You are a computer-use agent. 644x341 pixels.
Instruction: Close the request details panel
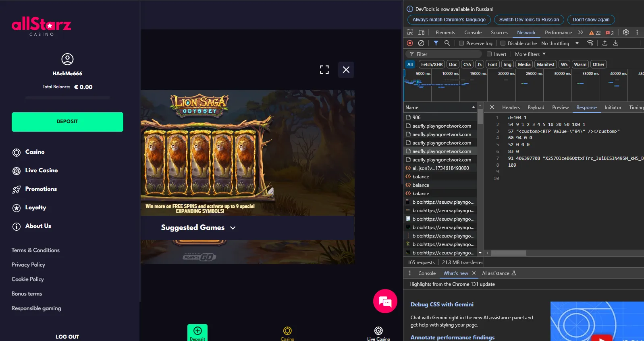coord(492,107)
